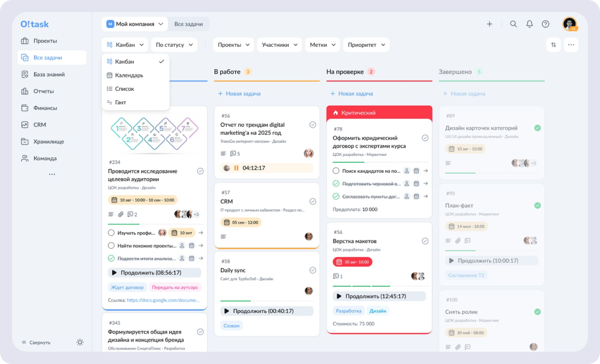Open Участники filter dropdown
Image resolution: width=600 pixels, height=364 pixels.
(x=280, y=45)
